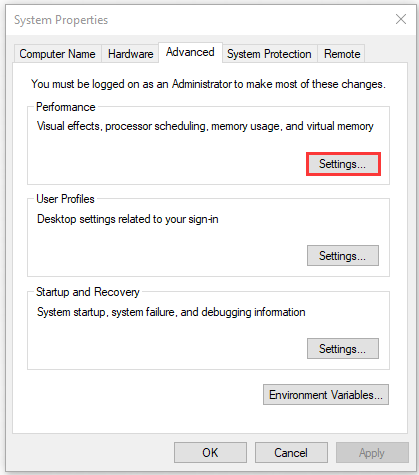Click the Administrator logon notice text
This screenshot has width=419, height=475.
pyautogui.click(x=208, y=84)
